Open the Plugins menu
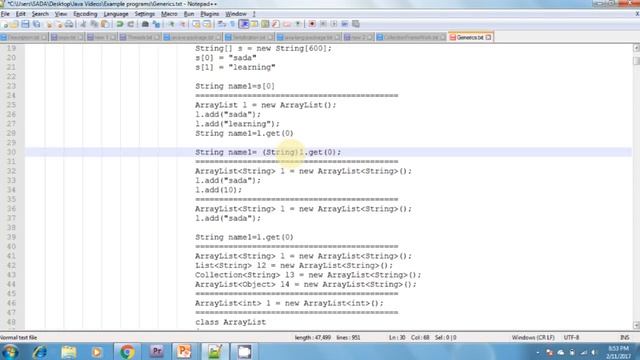 coord(210,14)
